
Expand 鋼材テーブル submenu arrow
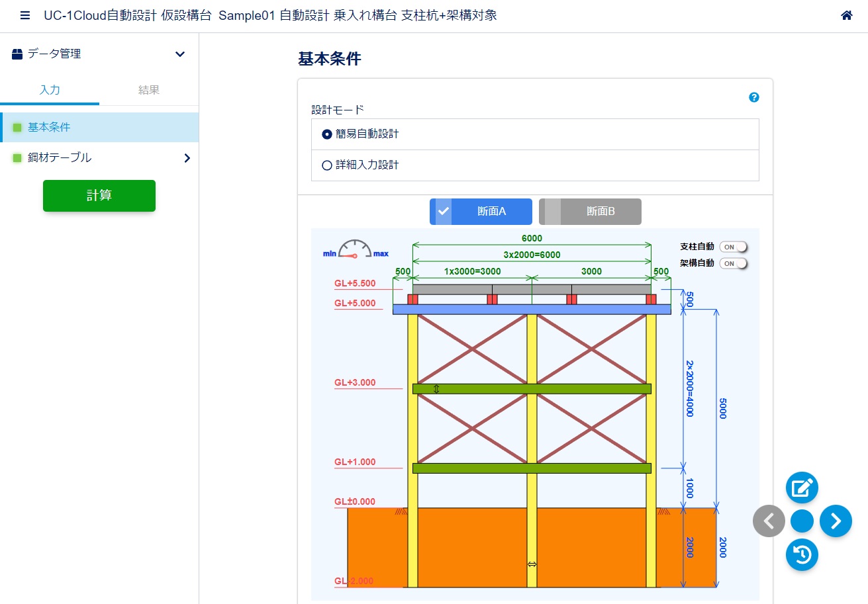click(187, 158)
